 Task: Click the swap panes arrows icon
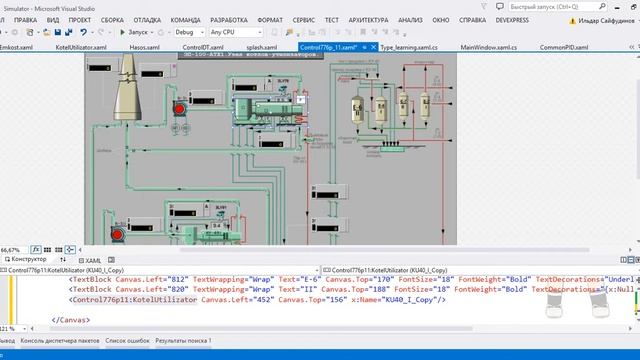tap(63, 260)
